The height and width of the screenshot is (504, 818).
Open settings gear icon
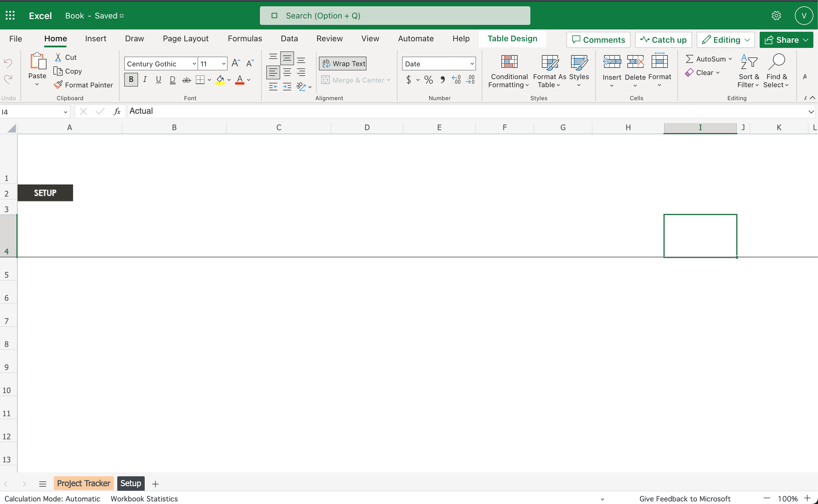pyautogui.click(x=776, y=16)
